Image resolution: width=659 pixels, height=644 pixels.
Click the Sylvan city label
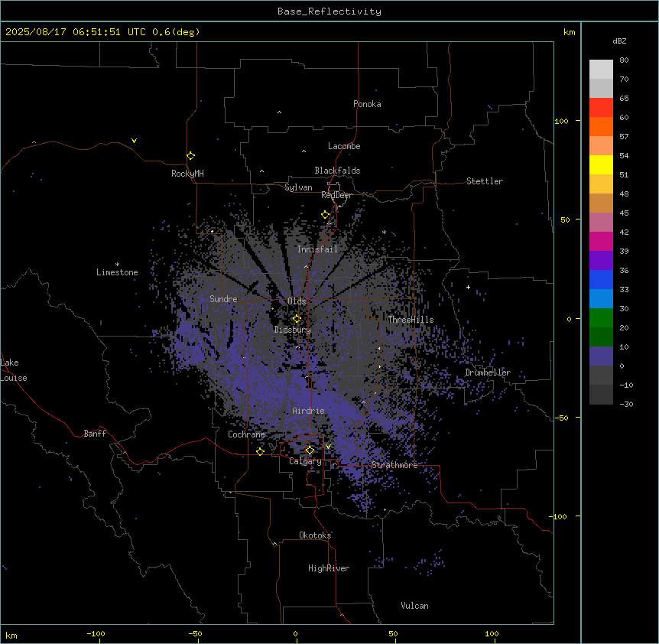pyautogui.click(x=298, y=187)
